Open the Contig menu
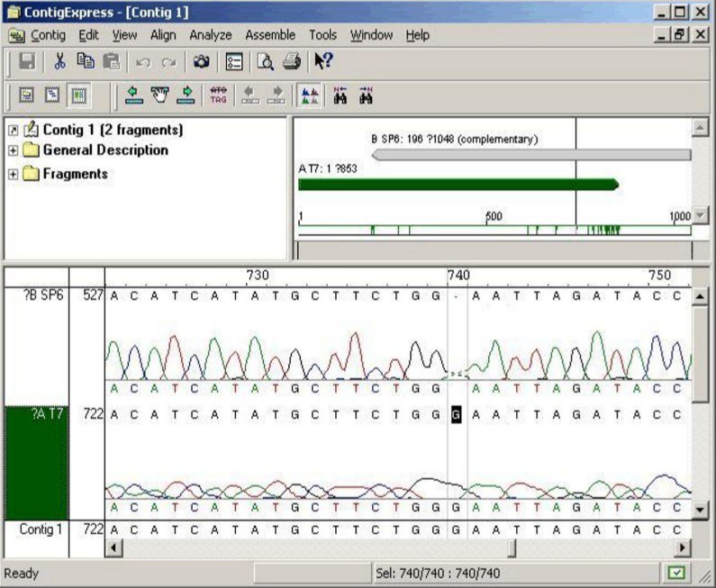Viewport: 716px width, 588px height. tap(48, 35)
